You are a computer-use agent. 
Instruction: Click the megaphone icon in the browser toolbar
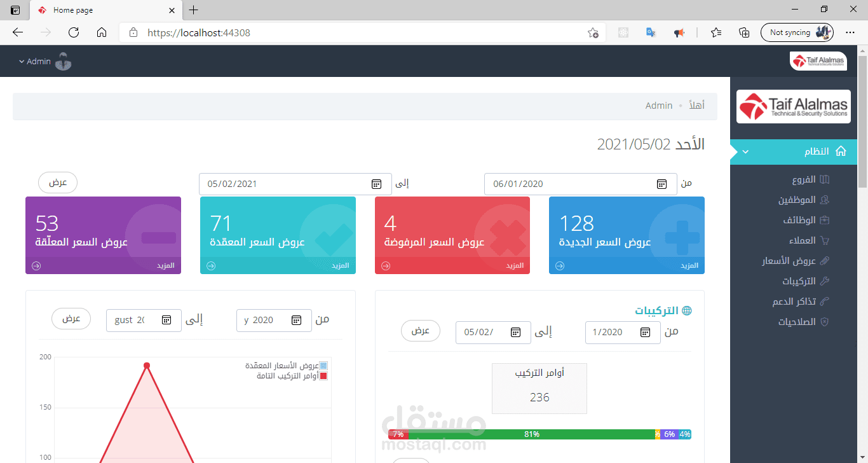(x=679, y=32)
